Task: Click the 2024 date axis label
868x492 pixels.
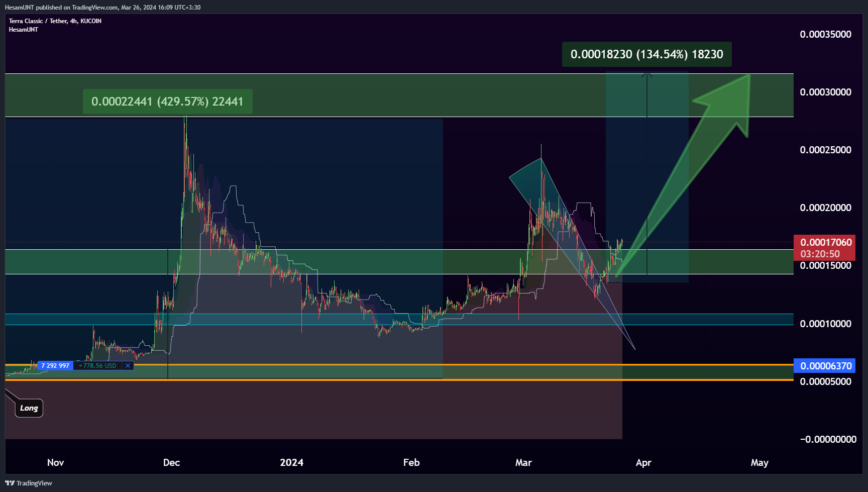Action: pyautogui.click(x=291, y=462)
